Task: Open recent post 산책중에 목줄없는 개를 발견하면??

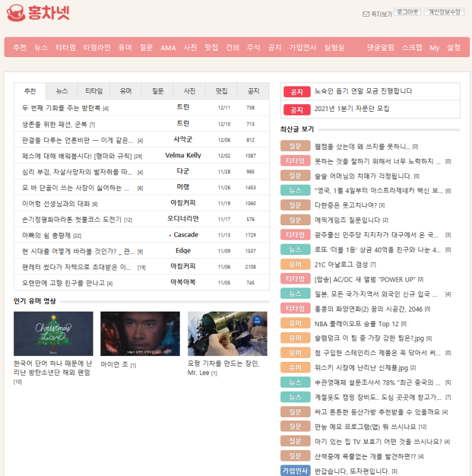Action: [x=365, y=456]
